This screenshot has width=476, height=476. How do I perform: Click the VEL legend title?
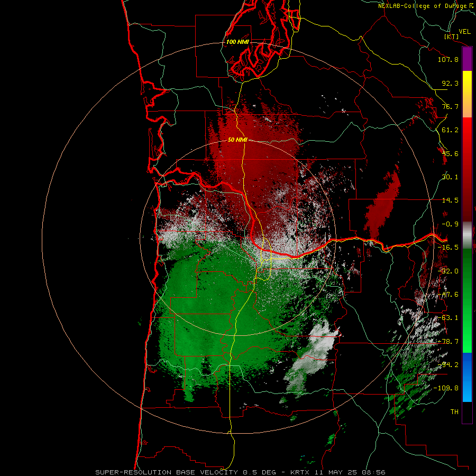pos(464,32)
